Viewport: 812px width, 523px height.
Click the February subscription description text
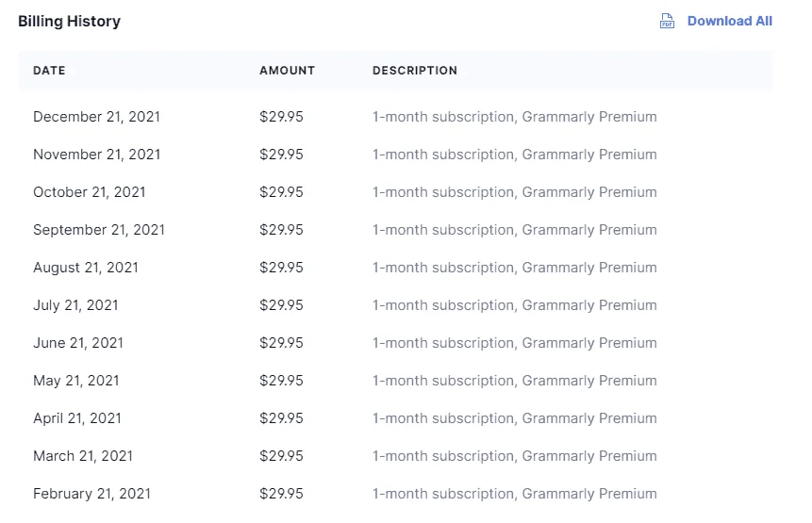click(x=515, y=494)
